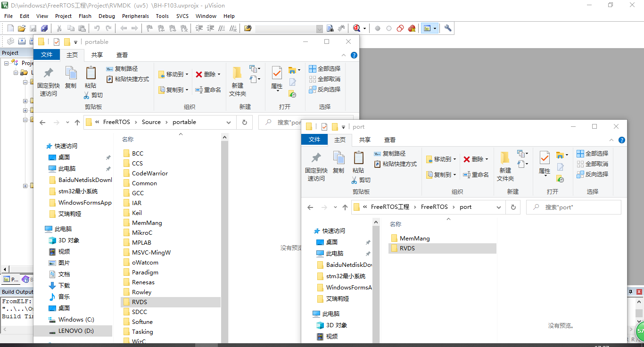Collapse the ribbon using the chevron in portable window
The width and height of the screenshot is (644, 347).
[344, 55]
